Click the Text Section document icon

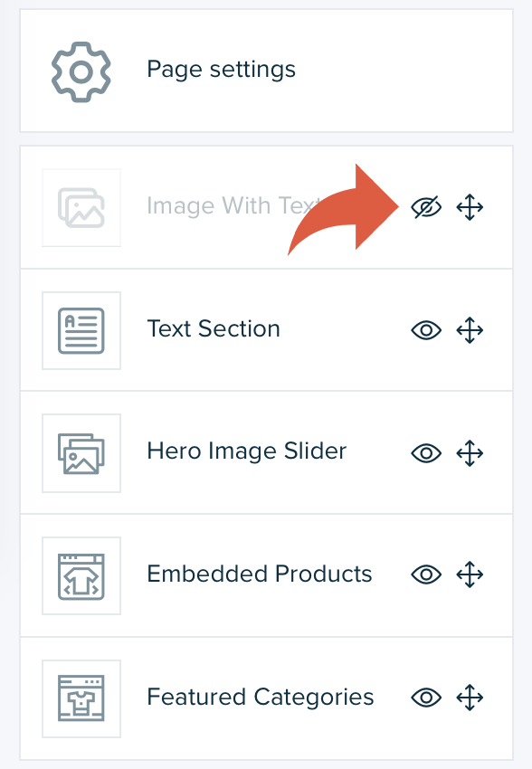81,330
